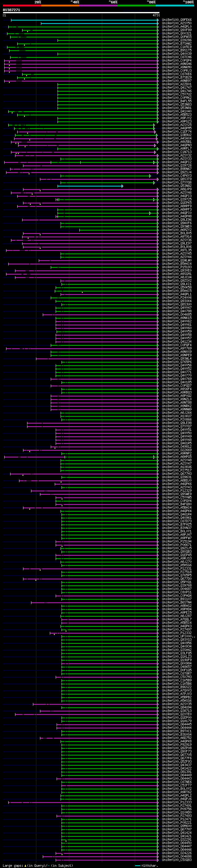Click the UniRef100_P12329 label

[177, 491]
